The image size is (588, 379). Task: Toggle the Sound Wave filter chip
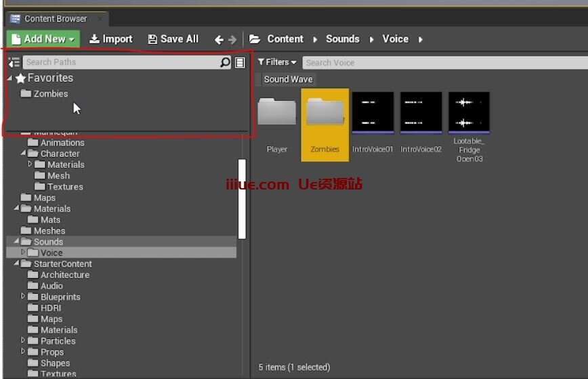click(x=288, y=79)
